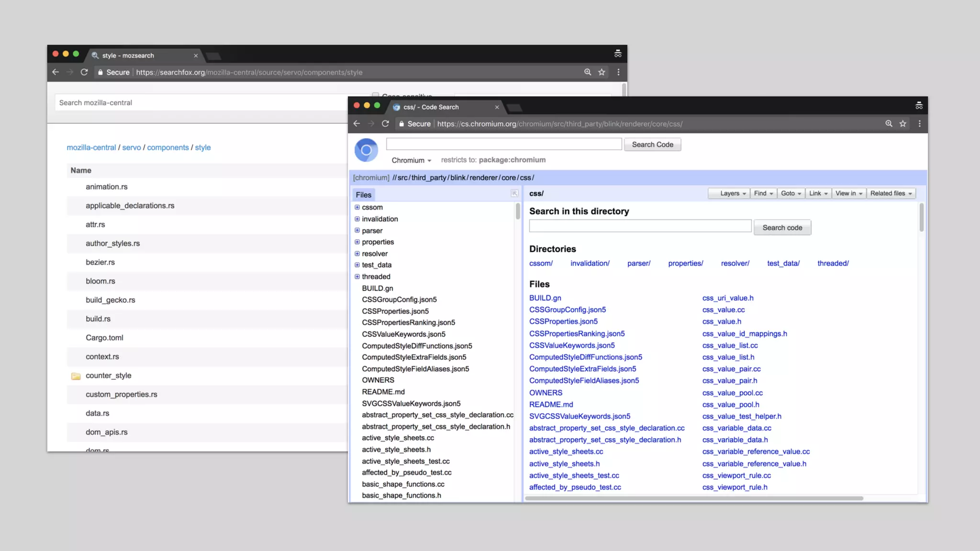Select the style - mozsearch tab
Screen dimensions: 980x551
coord(144,55)
